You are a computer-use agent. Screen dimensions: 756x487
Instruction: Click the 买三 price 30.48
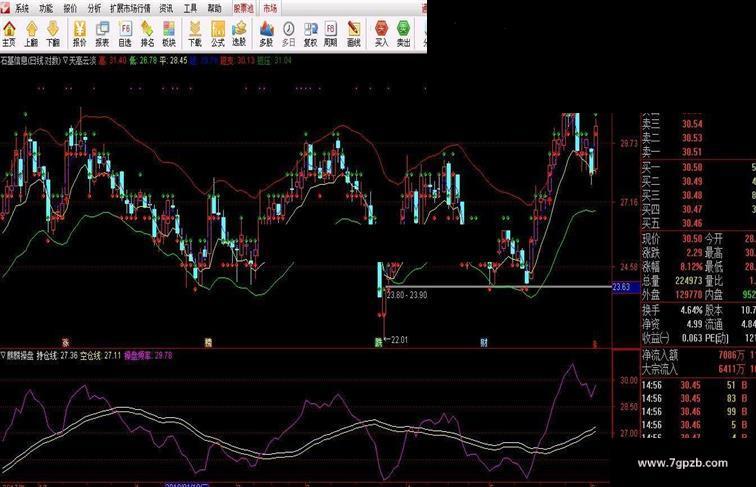click(x=692, y=195)
